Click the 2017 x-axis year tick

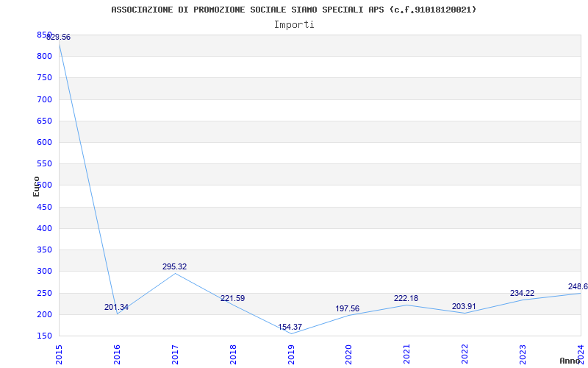point(175,353)
